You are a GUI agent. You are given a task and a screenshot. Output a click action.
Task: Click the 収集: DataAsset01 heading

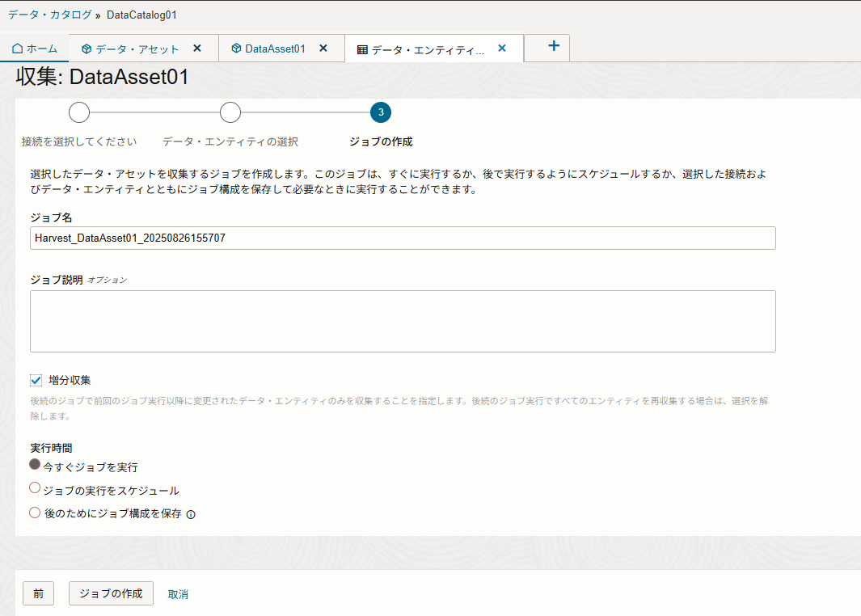coord(102,77)
